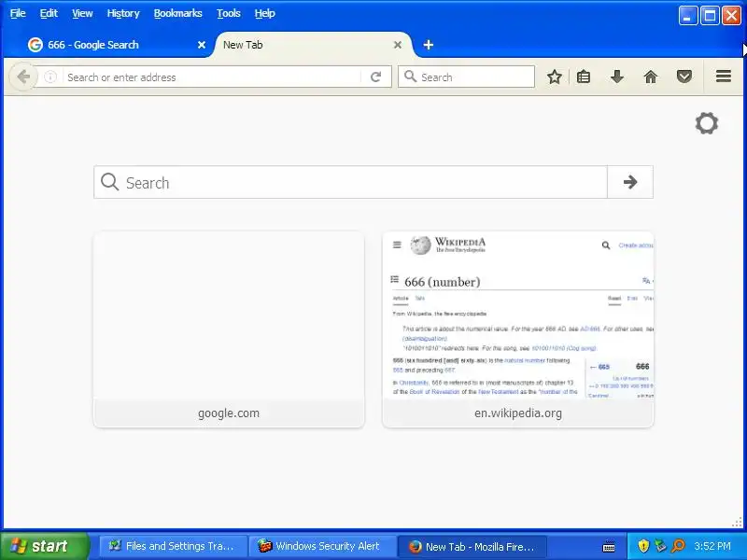Open a new tab with plus button
747x560 pixels.
click(x=429, y=45)
